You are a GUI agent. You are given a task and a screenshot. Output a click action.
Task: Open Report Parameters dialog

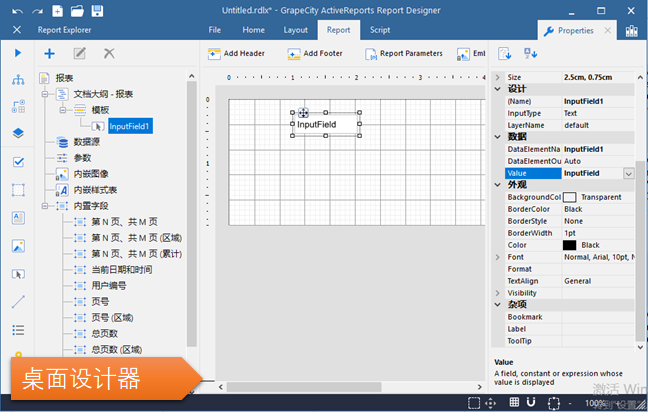pos(404,53)
